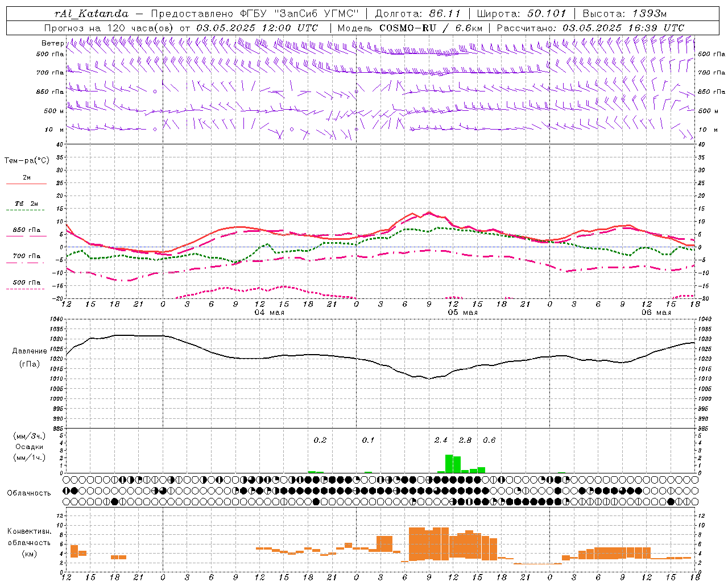
Task: Click the '(мм/1ч.)' precipitation unit label
Action: tap(29, 458)
